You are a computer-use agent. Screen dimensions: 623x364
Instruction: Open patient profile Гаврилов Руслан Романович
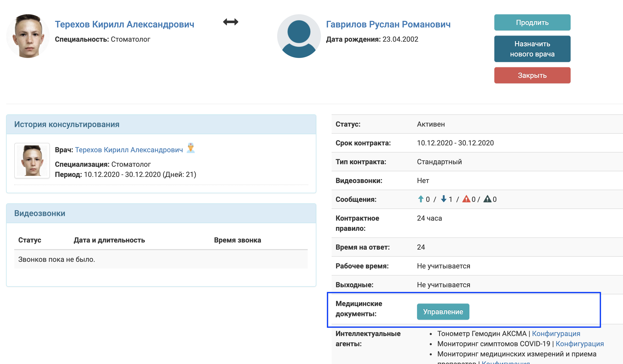pyautogui.click(x=388, y=24)
